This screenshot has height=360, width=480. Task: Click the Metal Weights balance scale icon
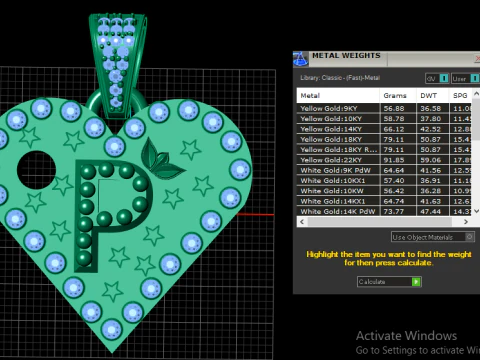pos(300,59)
